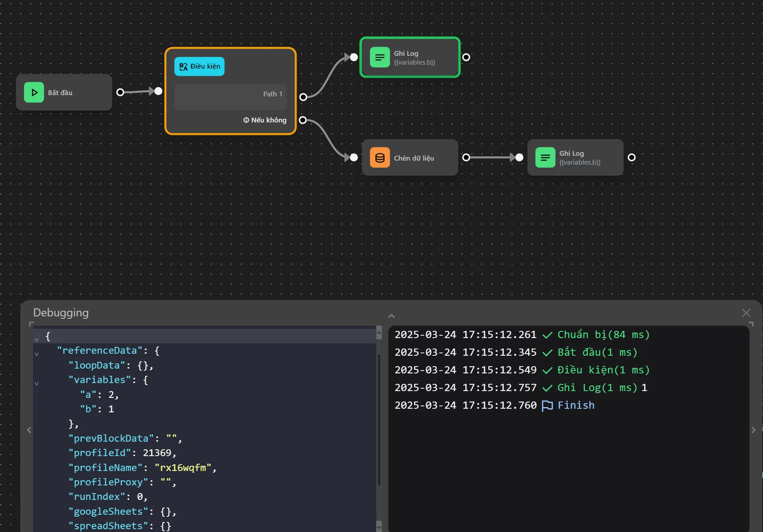Collapse the referenceData object in the JSON tree
763x532 pixels.
point(37,354)
